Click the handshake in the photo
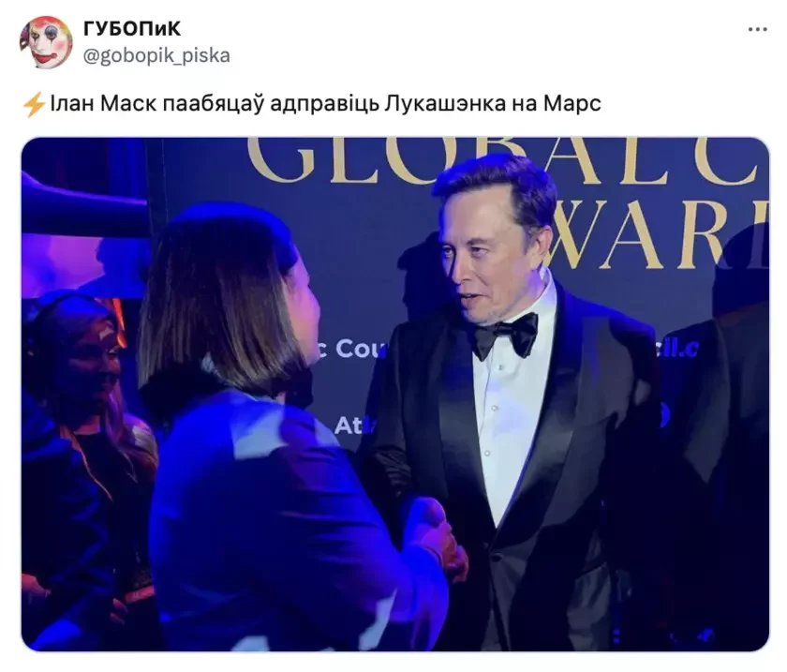The image size is (787, 672). [x=436, y=537]
